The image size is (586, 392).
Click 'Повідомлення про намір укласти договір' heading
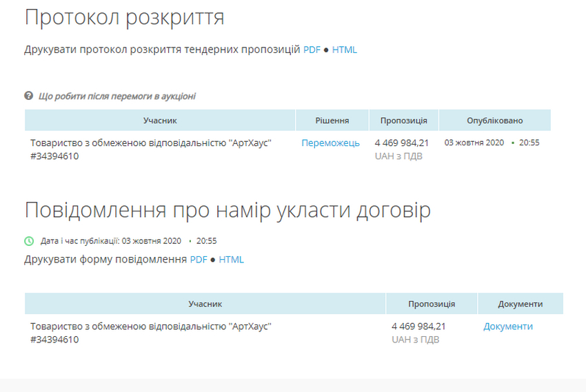228,210
